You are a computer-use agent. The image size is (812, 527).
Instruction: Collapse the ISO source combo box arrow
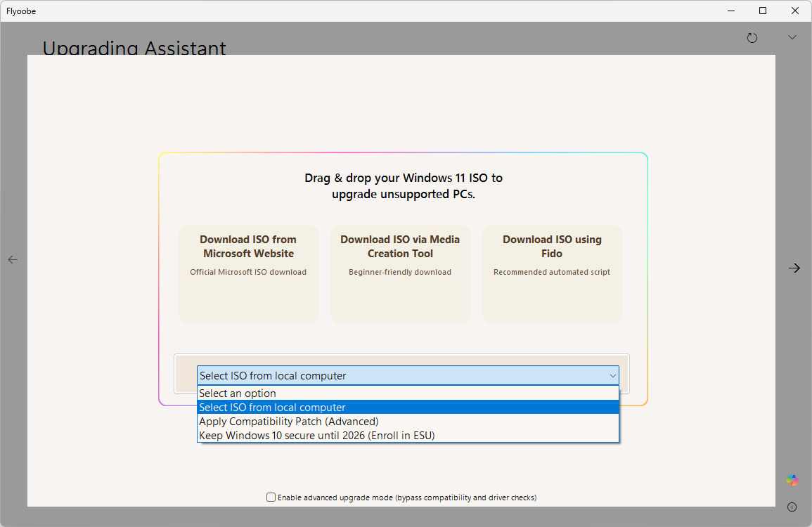(612, 375)
